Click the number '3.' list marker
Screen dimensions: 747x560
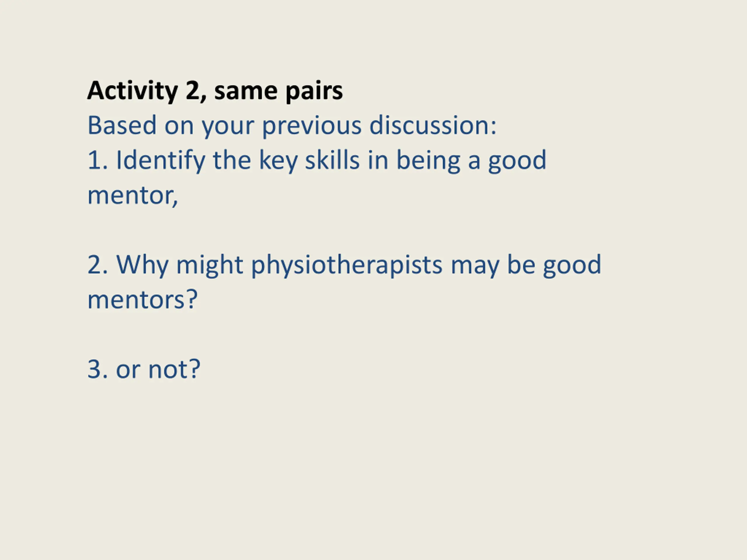97,369
